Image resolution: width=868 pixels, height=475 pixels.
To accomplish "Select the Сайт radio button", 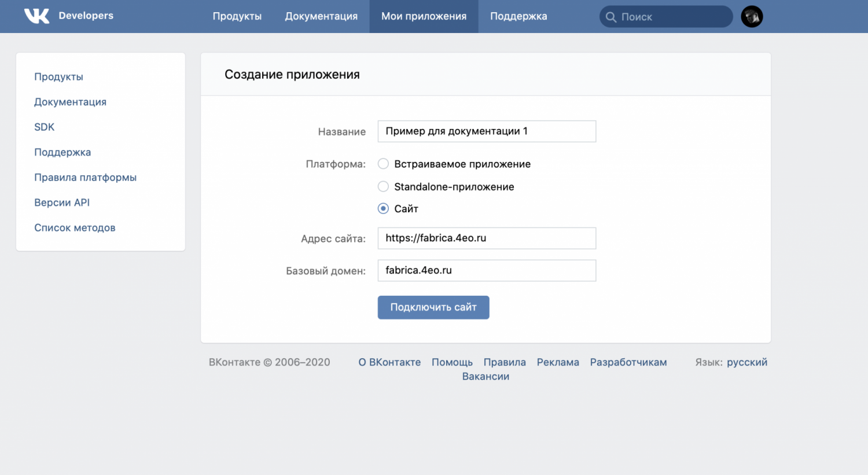I will pyautogui.click(x=383, y=208).
